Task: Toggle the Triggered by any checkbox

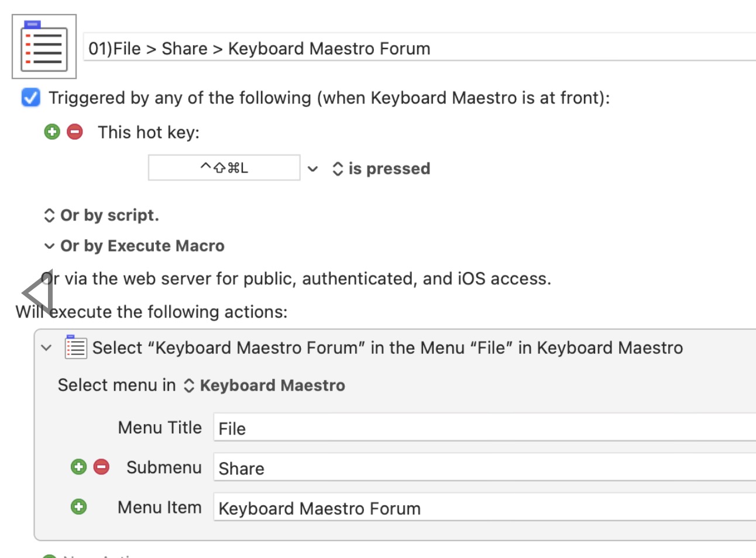Action: coord(30,98)
